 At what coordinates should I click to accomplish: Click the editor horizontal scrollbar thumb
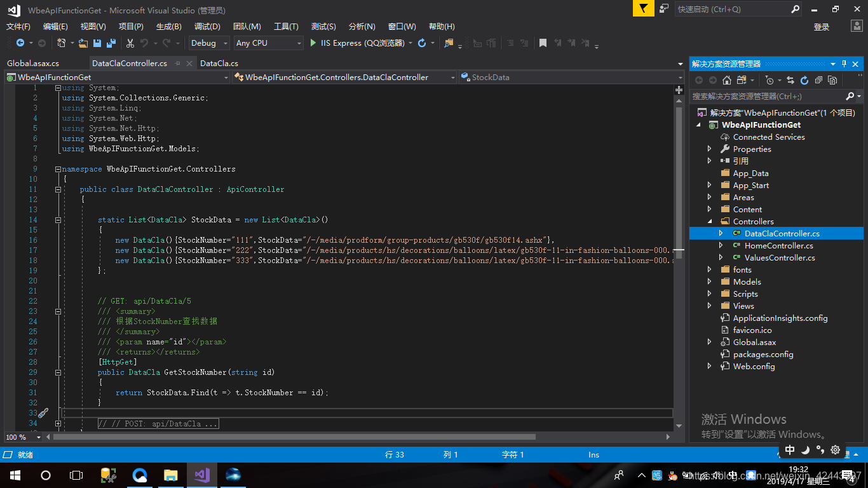[294, 437]
